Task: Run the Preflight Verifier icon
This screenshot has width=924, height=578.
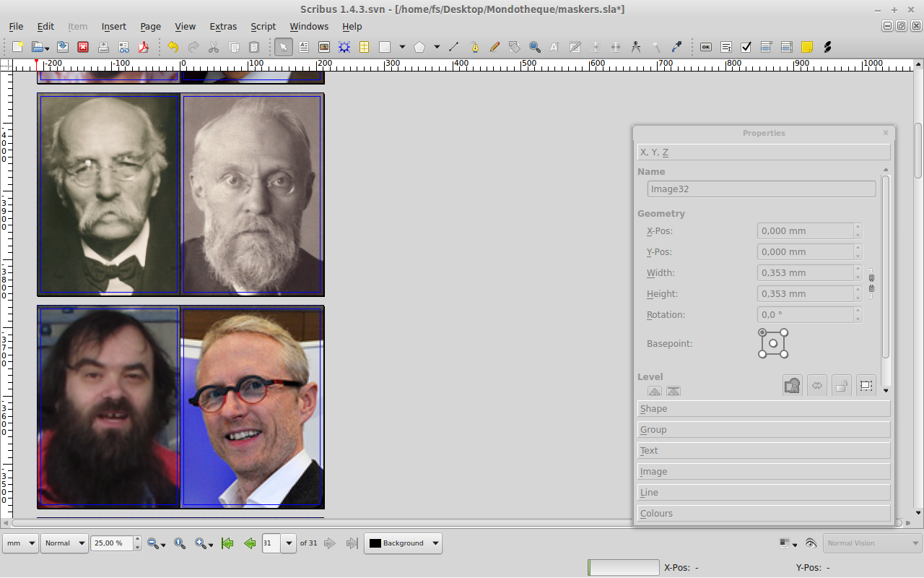Action: 123,47
